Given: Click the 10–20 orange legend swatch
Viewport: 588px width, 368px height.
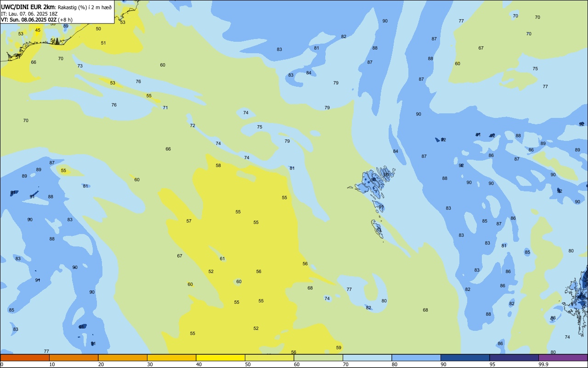Looking at the screenshot, I should click(73, 357).
